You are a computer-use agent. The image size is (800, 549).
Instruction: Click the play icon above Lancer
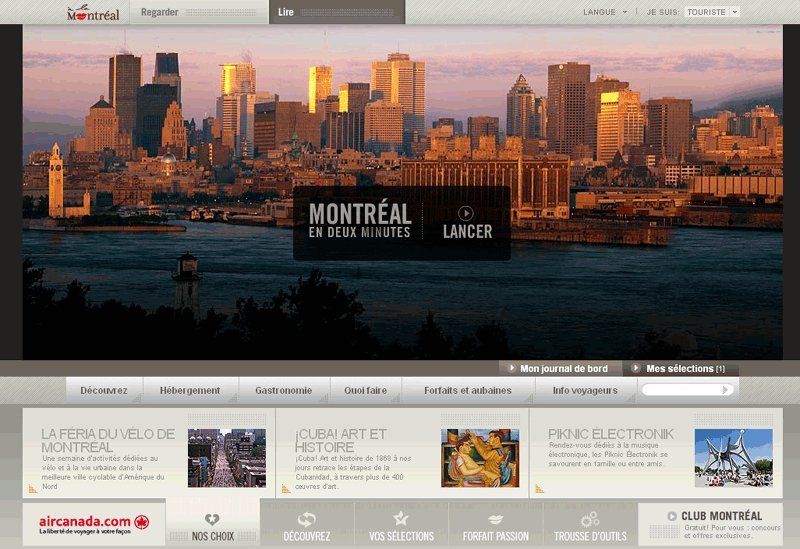(466, 212)
